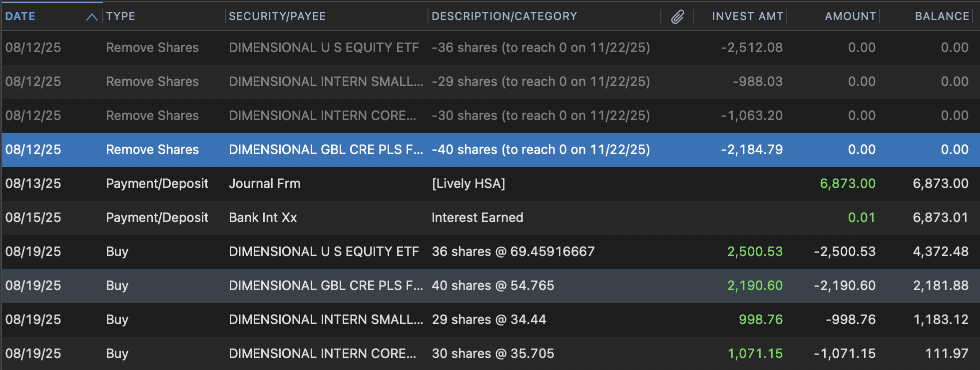Image resolution: width=980 pixels, height=370 pixels.
Task: Select Remove Shares row with -36 shares
Action: click(x=490, y=47)
